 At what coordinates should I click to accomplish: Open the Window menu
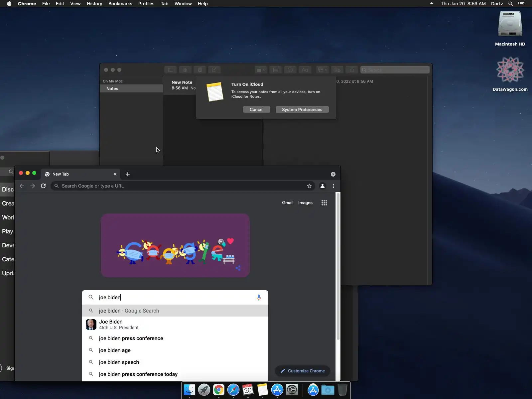tap(183, 4)
